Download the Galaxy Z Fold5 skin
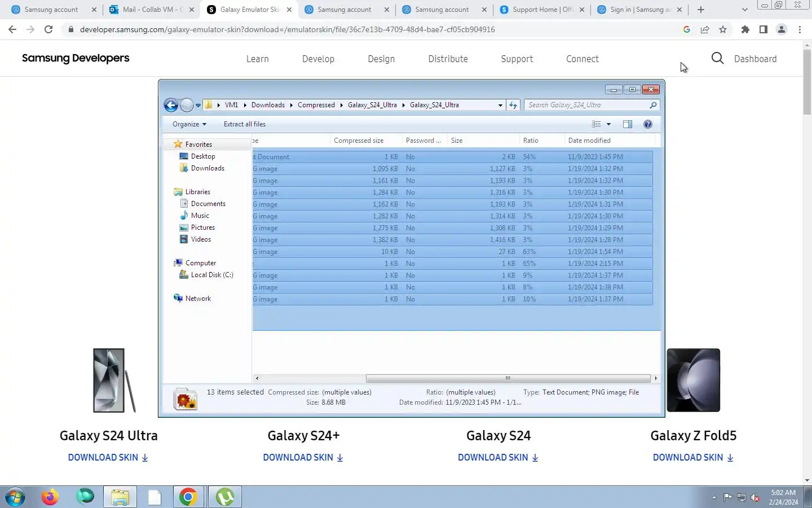The height and width of the screenshot is (508, 812). (x=694, y=458)
